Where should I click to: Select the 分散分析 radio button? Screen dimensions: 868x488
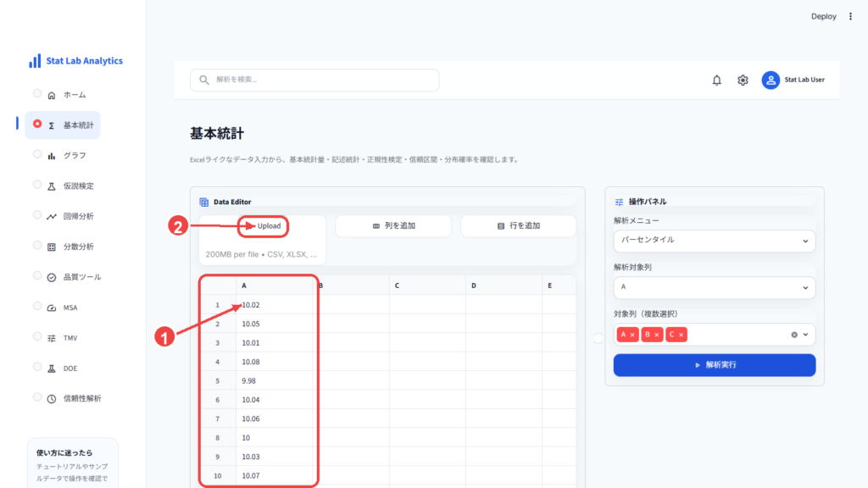pyautogui.click(x=37, y=245)
